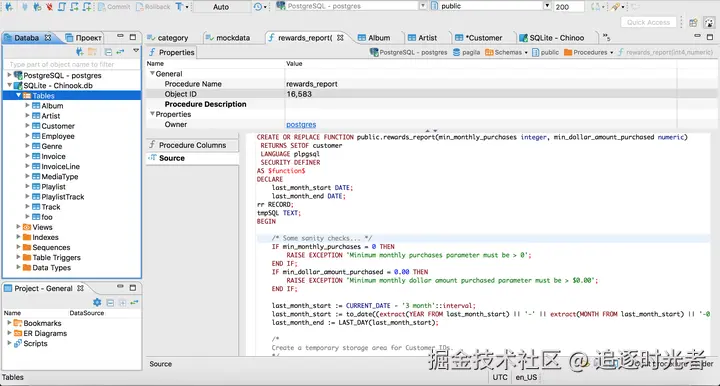Open the navigator view menu triangle

coord(136,50)
